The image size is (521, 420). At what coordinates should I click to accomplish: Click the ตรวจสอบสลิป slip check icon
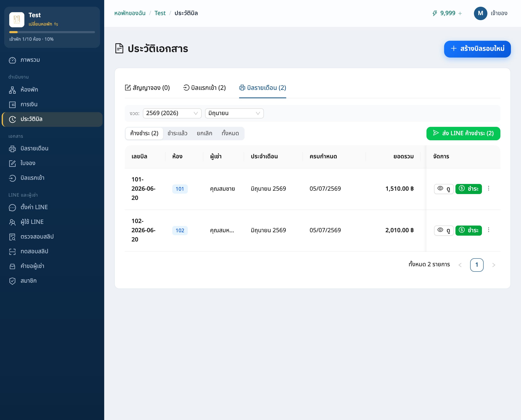pyautogui.click(x=12, y=237)
